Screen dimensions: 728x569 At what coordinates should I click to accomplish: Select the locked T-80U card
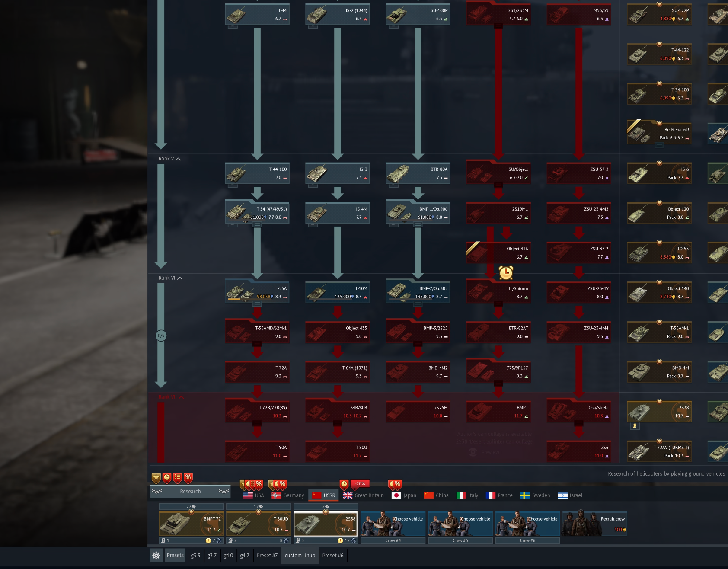pyautogui.click(x=338, y=452)
